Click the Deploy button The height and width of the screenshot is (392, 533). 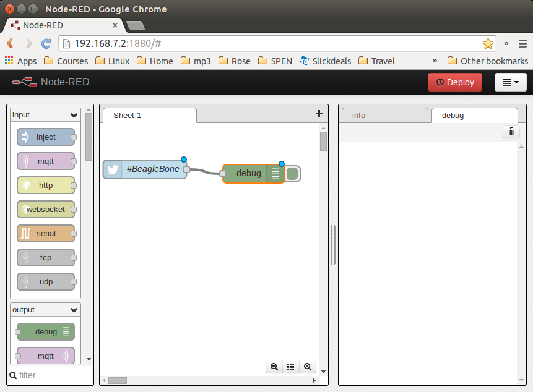coord(455,82)
